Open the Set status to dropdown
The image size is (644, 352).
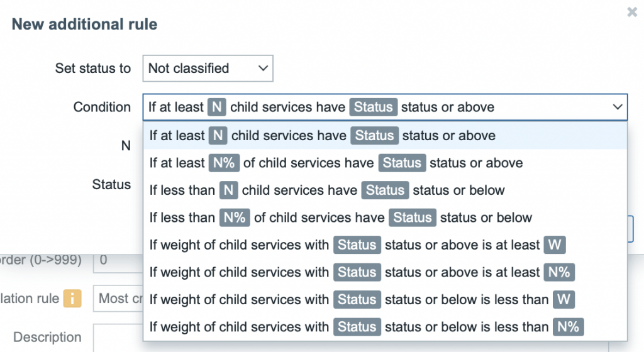[208, 69]
